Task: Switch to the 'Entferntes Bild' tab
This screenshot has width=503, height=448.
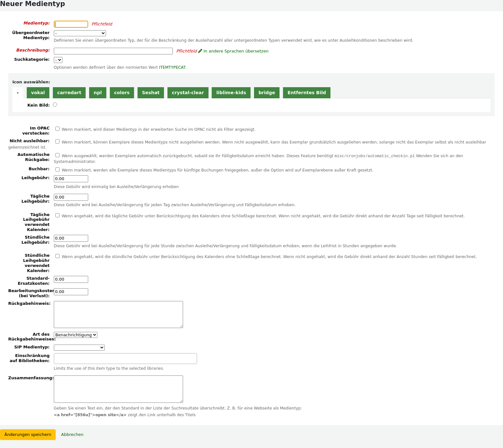Action: (x=307, y=93)
